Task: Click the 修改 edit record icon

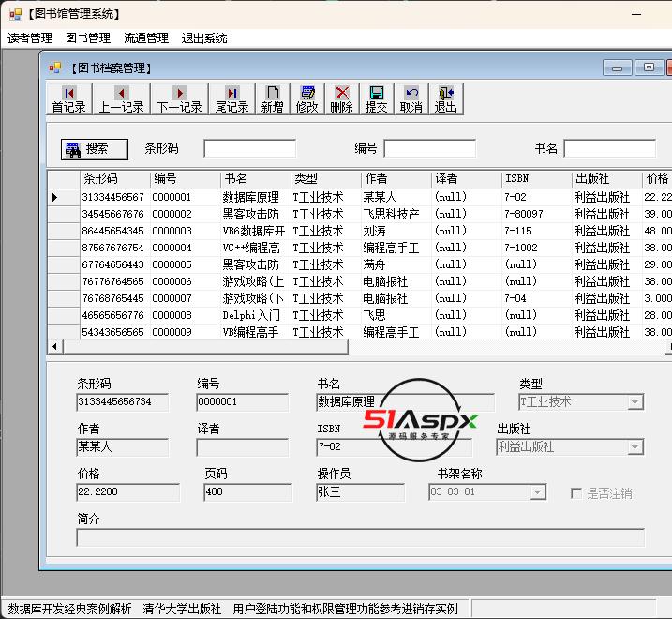Action: 306,98
